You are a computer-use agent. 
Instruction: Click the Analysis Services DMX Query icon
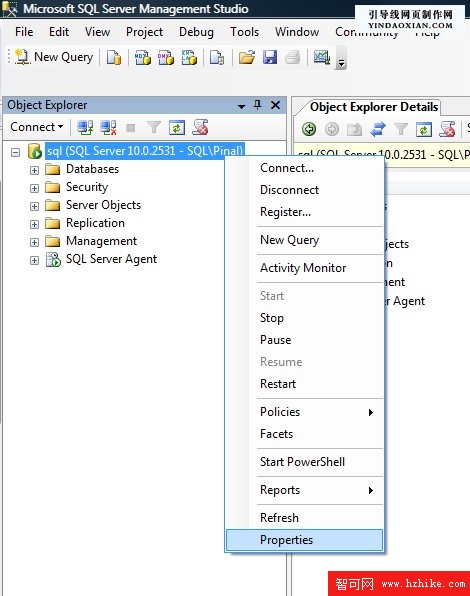click(x=166, y=57)
